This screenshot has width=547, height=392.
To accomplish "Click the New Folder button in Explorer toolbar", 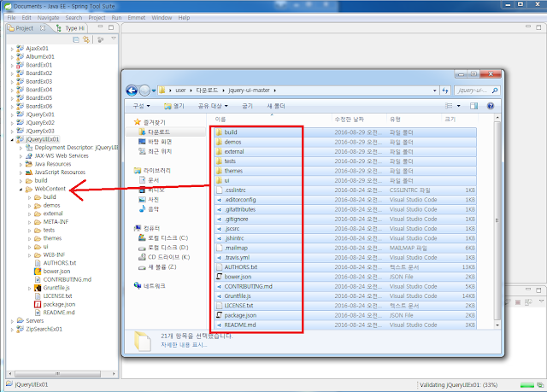I will click(276, 106).
